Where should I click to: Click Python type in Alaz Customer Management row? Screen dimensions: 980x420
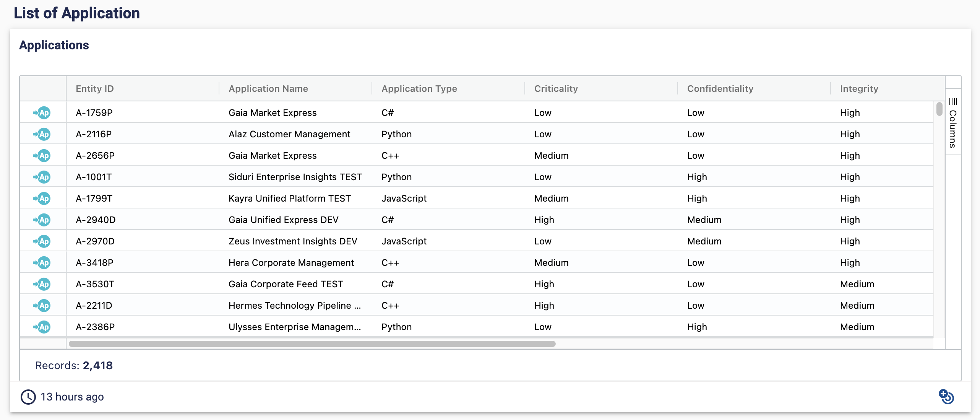pyautogui.click(x=396, y=134)
